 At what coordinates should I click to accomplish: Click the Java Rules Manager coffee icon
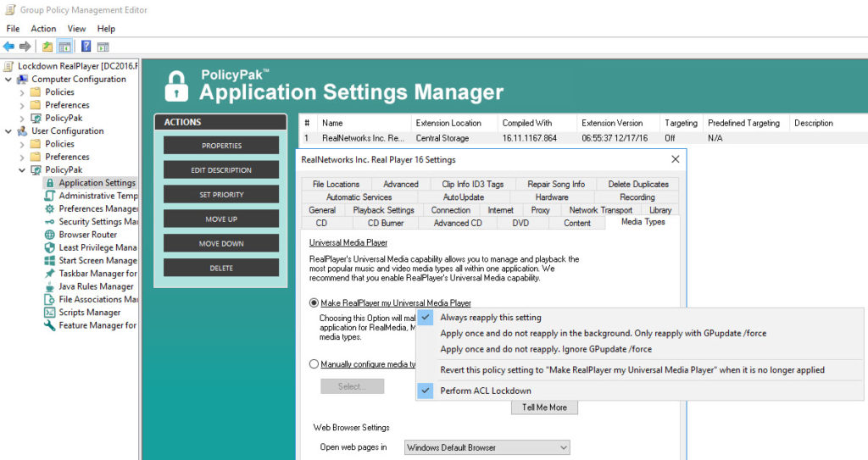(x=50, y=286)
